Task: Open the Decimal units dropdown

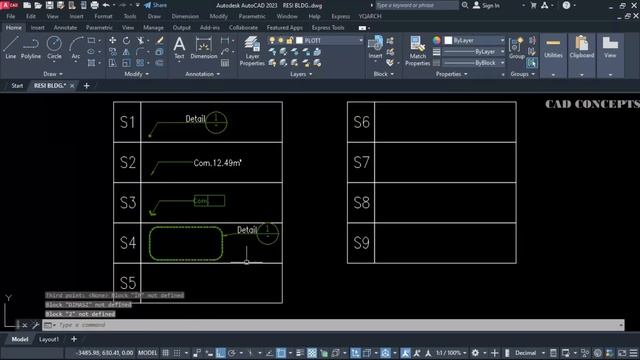Action: (543, 353)
